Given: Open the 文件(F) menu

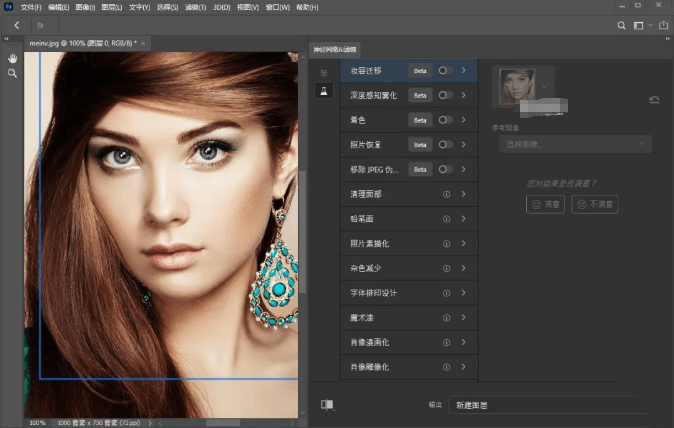Looking at the screenshot, I should click(x=31, y=7).
